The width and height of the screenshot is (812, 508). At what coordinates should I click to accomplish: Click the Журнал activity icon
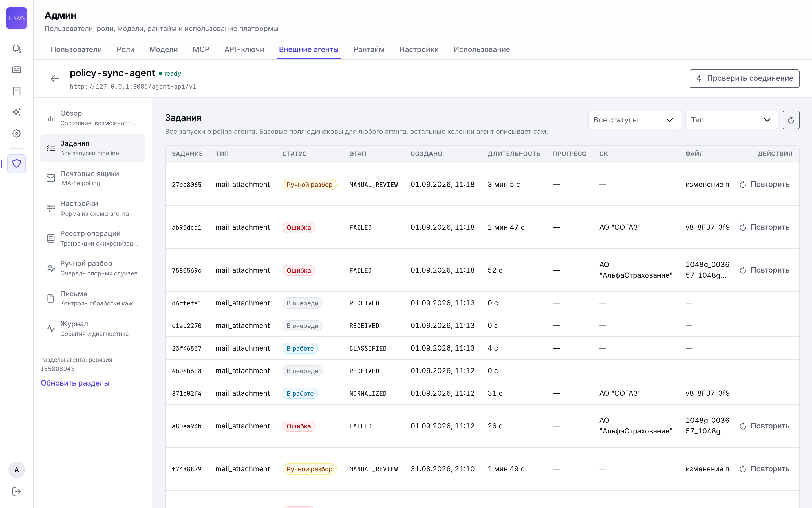tap(51, 328)
